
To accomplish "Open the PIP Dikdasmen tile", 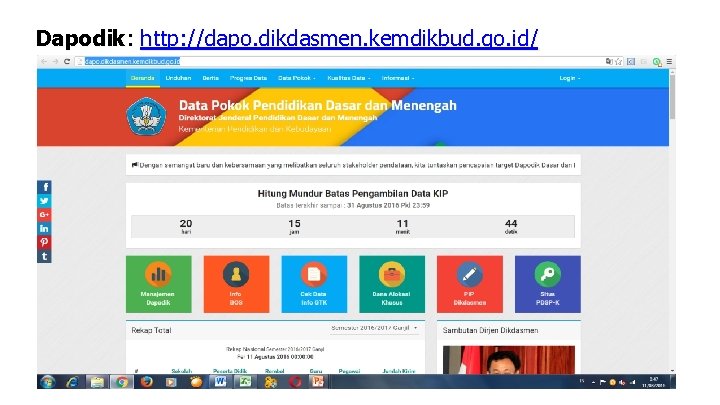I will click(x=470, y=284).
